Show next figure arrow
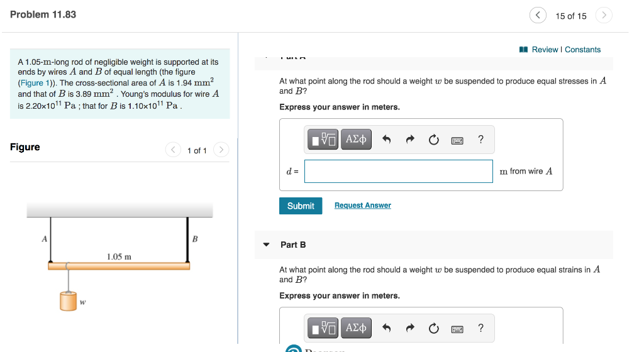This screenshot has width=644, height=352. pyautogui.click(x=221, y=150)
